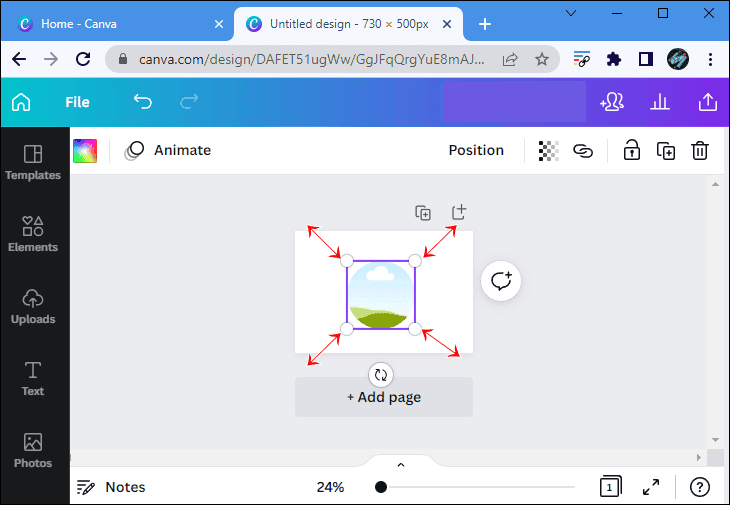This screenshot has width=730, height=505.
Task: Open the Uploads sidebar panel
Action: tap(33, 306)
